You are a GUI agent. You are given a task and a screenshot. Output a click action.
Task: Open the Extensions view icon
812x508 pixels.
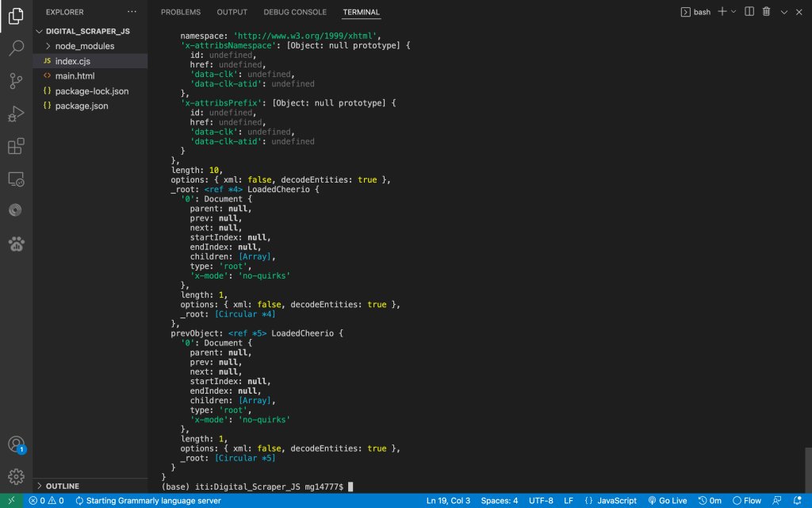point(16,146)
